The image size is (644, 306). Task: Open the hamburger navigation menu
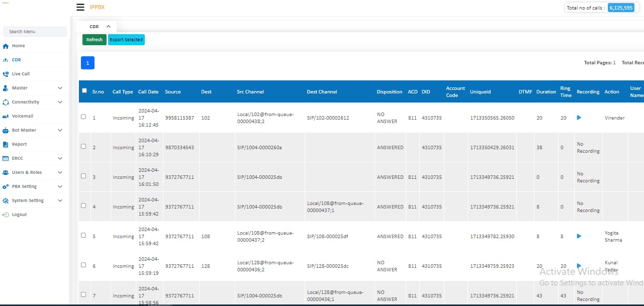pyautogui.click(x=80, y=7)
